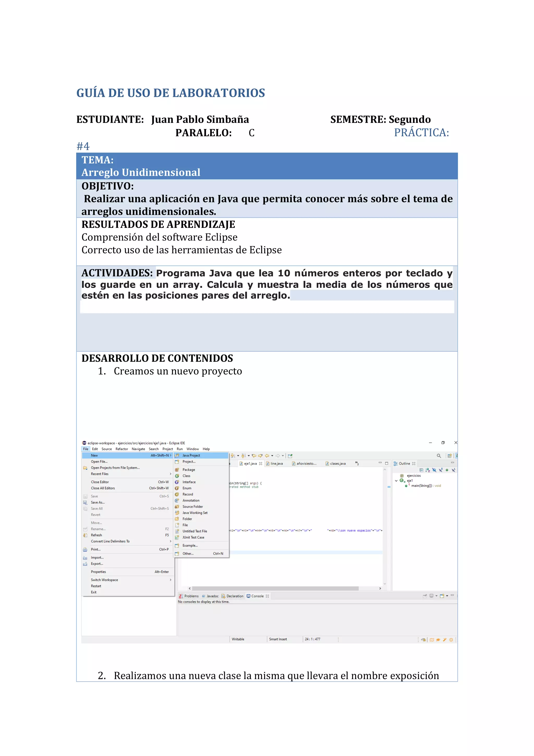Expand the Recent Files submenu arrow

point(171,474)
